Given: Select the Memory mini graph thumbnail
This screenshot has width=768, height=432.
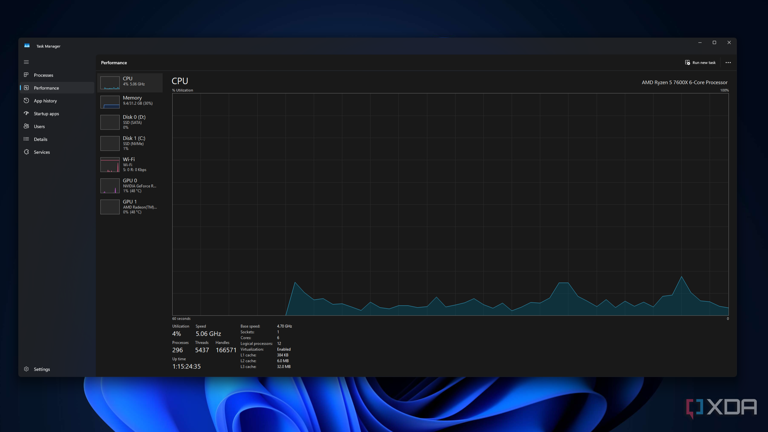Looking at the screenshot, I should 110,102.
